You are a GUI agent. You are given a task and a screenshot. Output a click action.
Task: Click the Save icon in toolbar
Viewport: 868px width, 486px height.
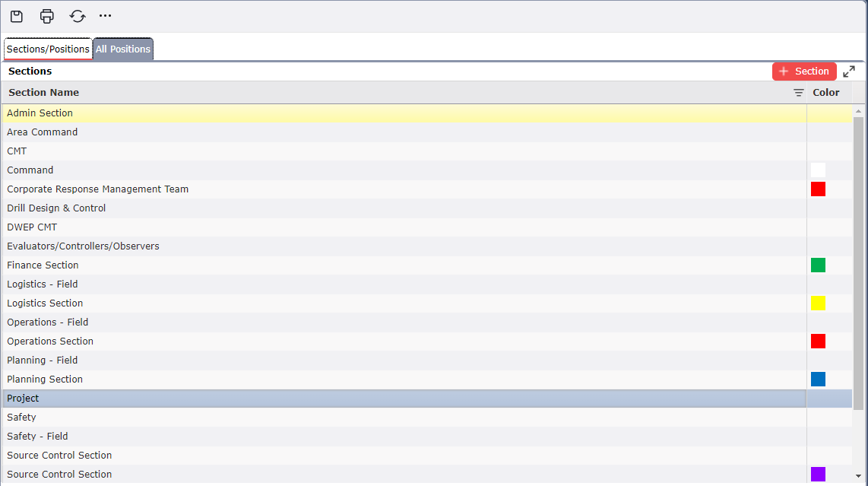click(17, 16)
